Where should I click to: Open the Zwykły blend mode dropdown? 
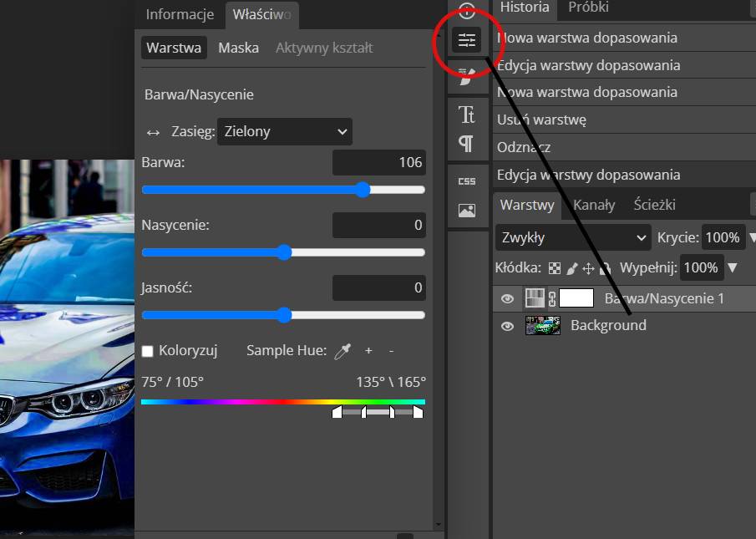573,237
